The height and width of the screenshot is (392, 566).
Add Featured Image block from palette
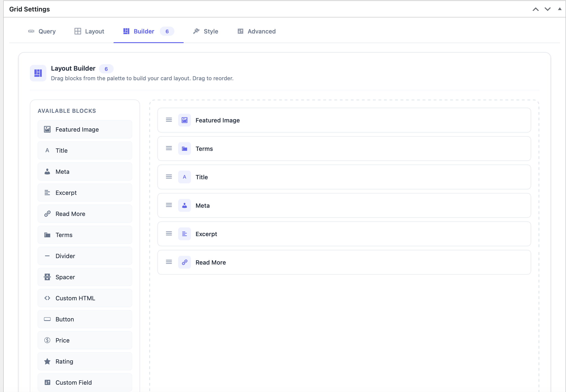click(85, 130)
